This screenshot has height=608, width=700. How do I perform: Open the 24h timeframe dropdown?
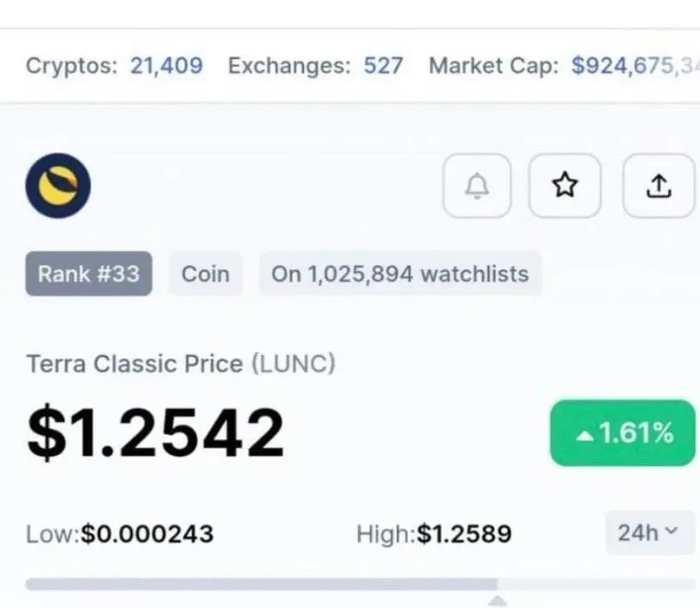coord(649,532)
